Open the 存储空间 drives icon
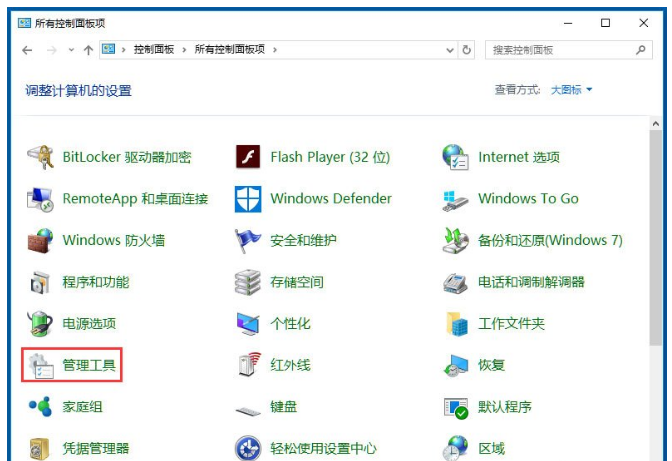Screen dimensions: 672x461 coord(248,282)
